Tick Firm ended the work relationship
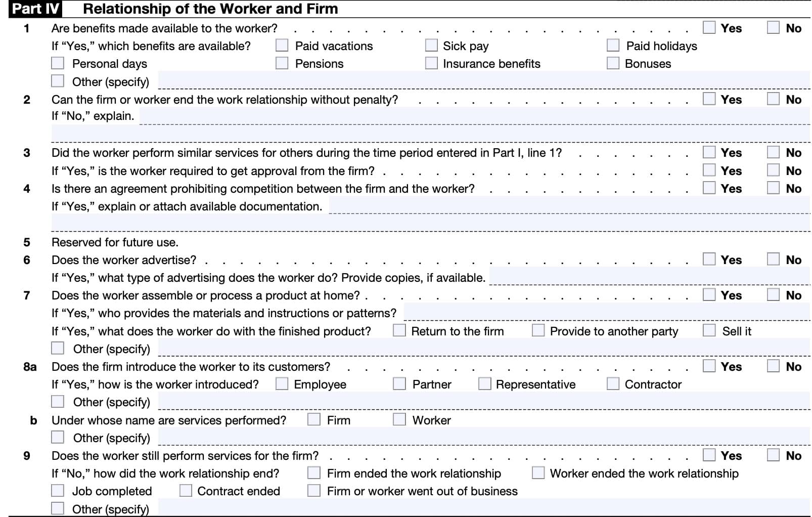 [313, 473]
